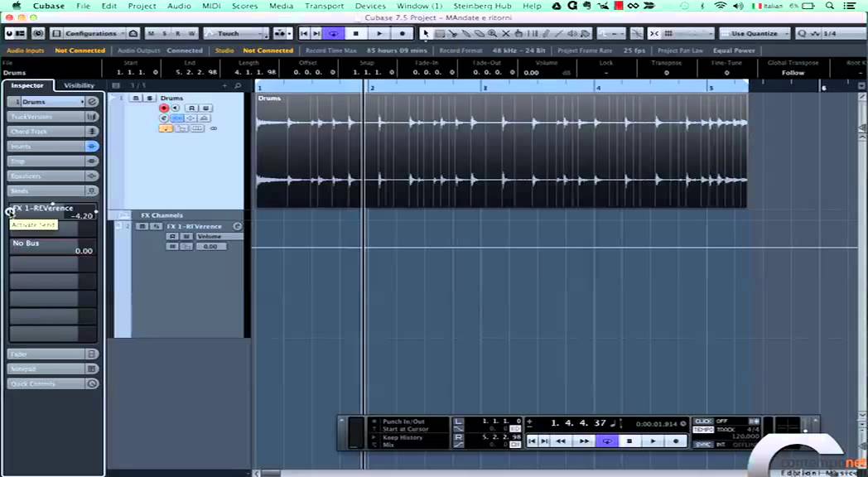The height and width of the screenshot is (477, 868).
Task: Open the Steinberg Hub menu
Action: [482, 6]
